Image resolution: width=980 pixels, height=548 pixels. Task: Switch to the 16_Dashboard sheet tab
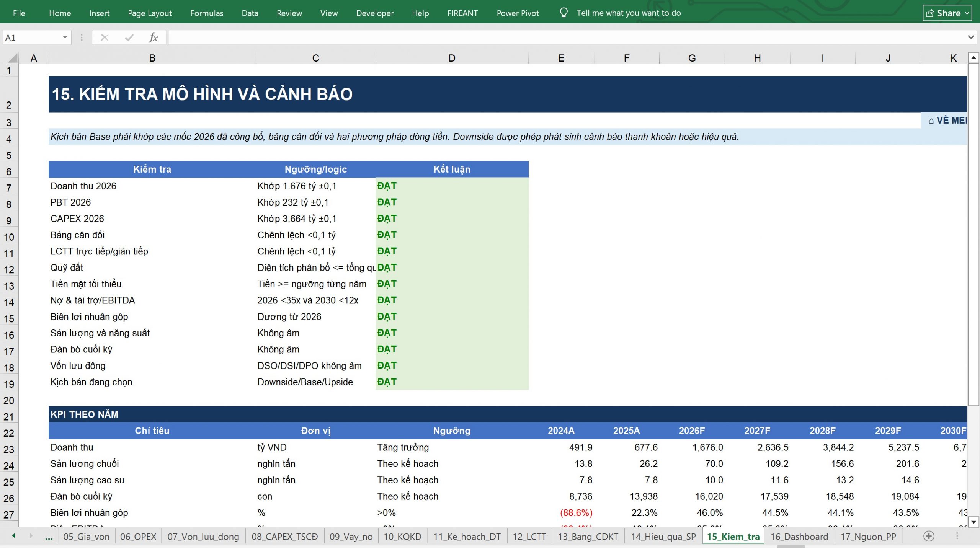[x=799, y=537]
